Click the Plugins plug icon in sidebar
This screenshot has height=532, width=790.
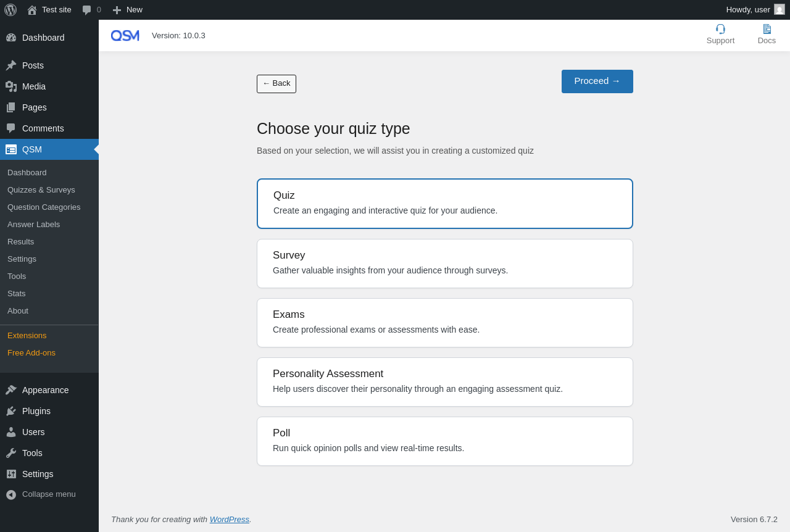pos(11,411)
